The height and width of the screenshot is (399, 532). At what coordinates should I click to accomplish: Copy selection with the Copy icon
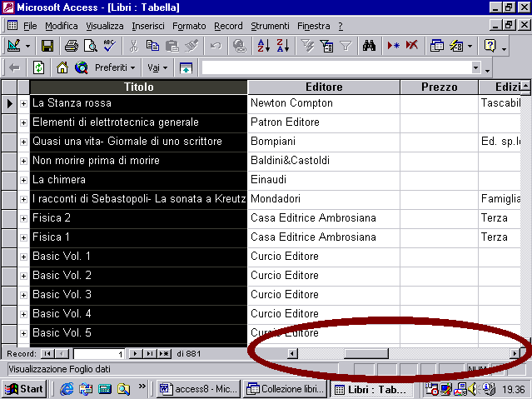[x=152, y=46]
